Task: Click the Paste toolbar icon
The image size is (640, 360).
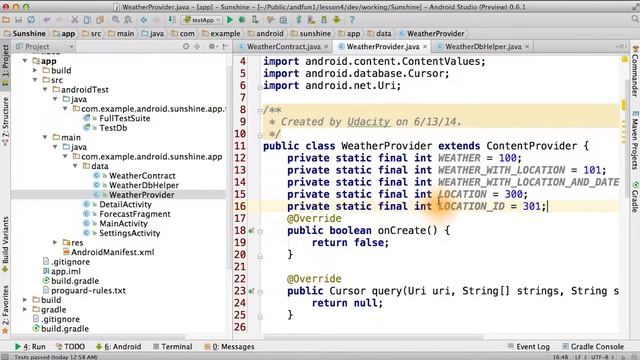Action: click(x=100, y=20)
